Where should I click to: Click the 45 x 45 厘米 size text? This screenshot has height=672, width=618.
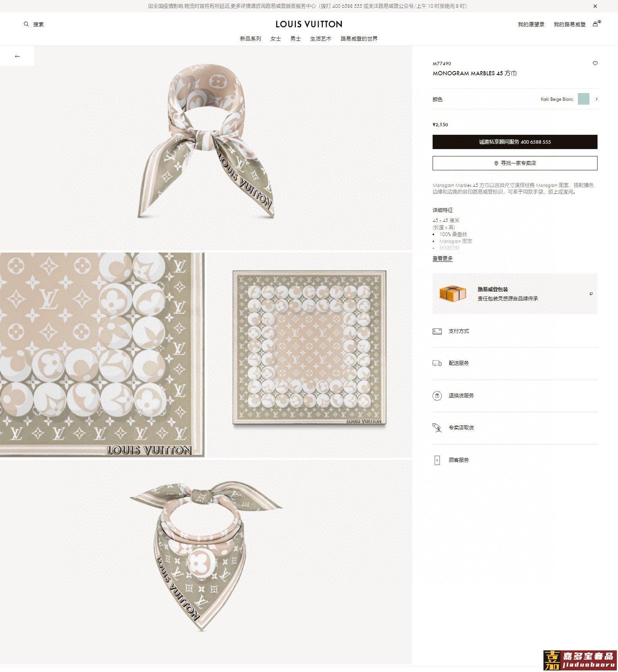coord(446,220)
